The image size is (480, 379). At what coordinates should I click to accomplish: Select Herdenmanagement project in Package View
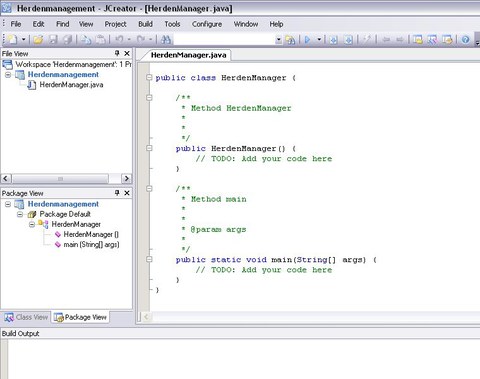[x=63, y=204]
